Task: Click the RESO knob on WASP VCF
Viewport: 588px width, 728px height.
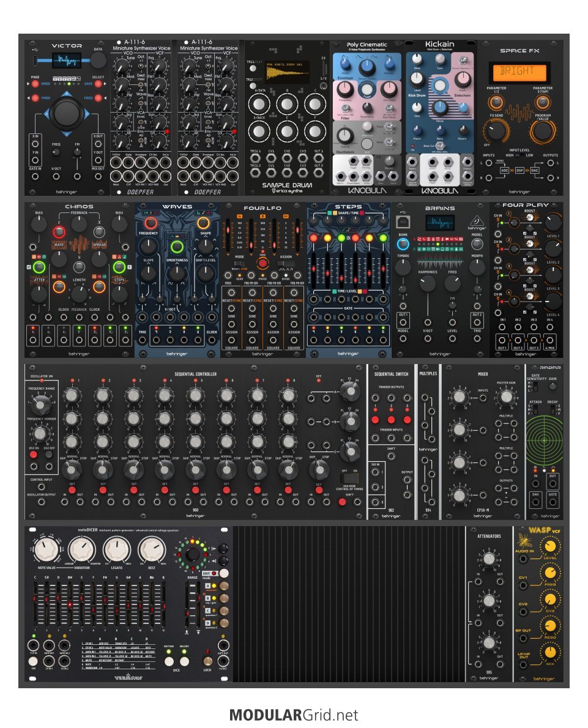Action: pyautogui.click(x=550, y=625)
